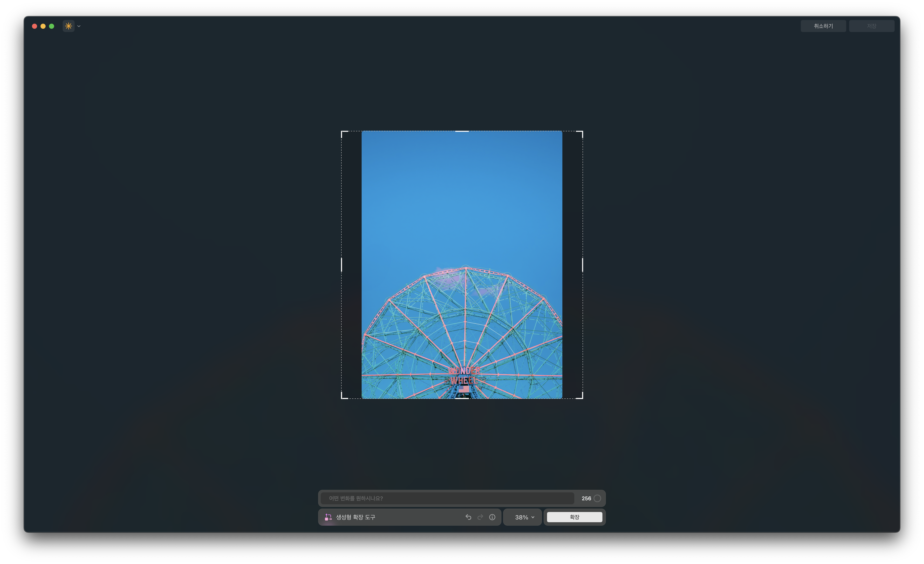The width and height of the screenshot is (924, 564).
Task: Click the top-left crop corner handle
Action: [x=342, y=132]
